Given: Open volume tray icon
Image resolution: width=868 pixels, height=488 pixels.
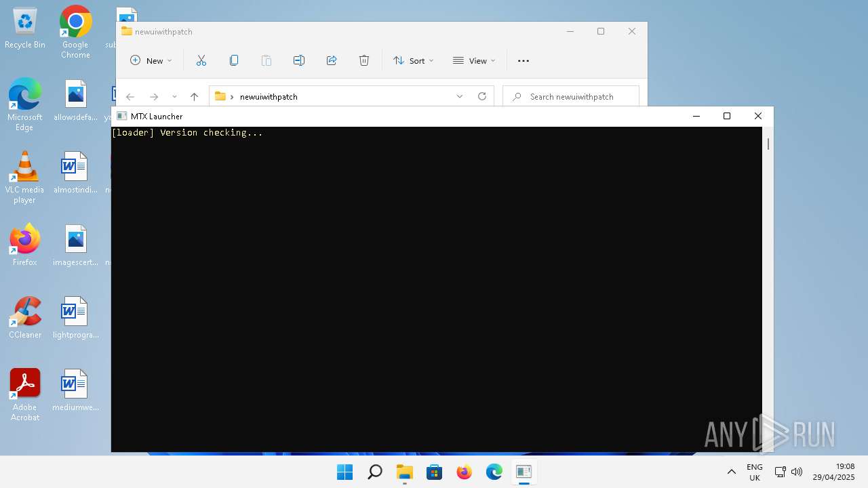Looking at the screenshot, I should (x=797, y=472).
